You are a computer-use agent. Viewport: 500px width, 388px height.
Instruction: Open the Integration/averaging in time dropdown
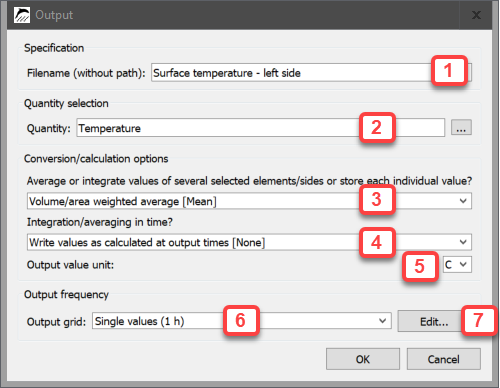[249, 242]
